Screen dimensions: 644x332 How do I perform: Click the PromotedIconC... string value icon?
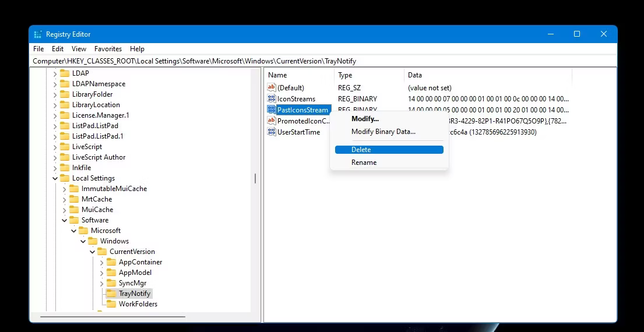[x=272, y=121]
